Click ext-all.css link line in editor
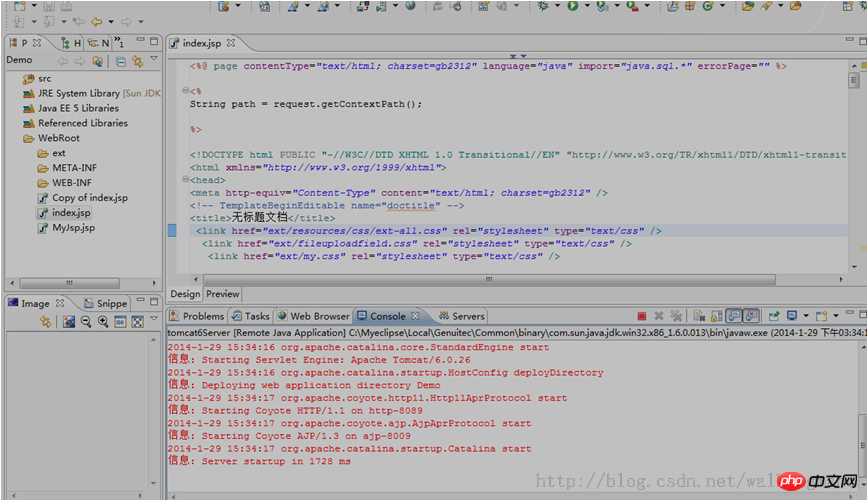This screenshot has height=501, width=868. [x=428, y=231]
